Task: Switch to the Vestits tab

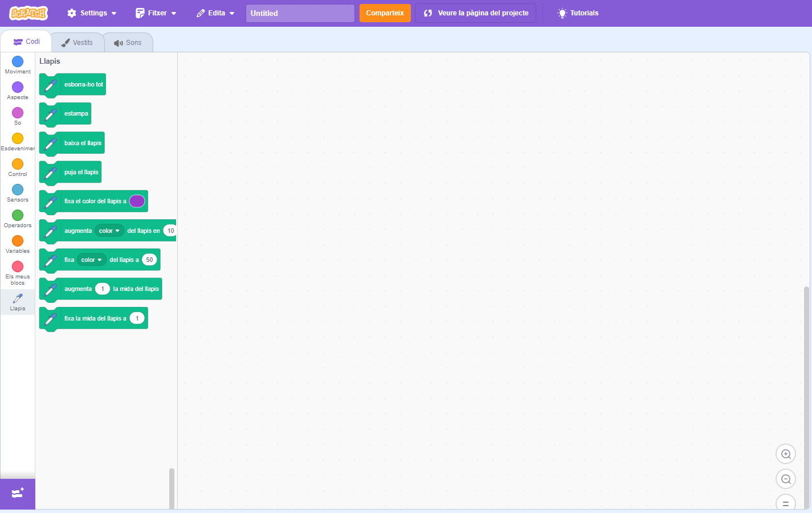Action: (x=77, y=43)
